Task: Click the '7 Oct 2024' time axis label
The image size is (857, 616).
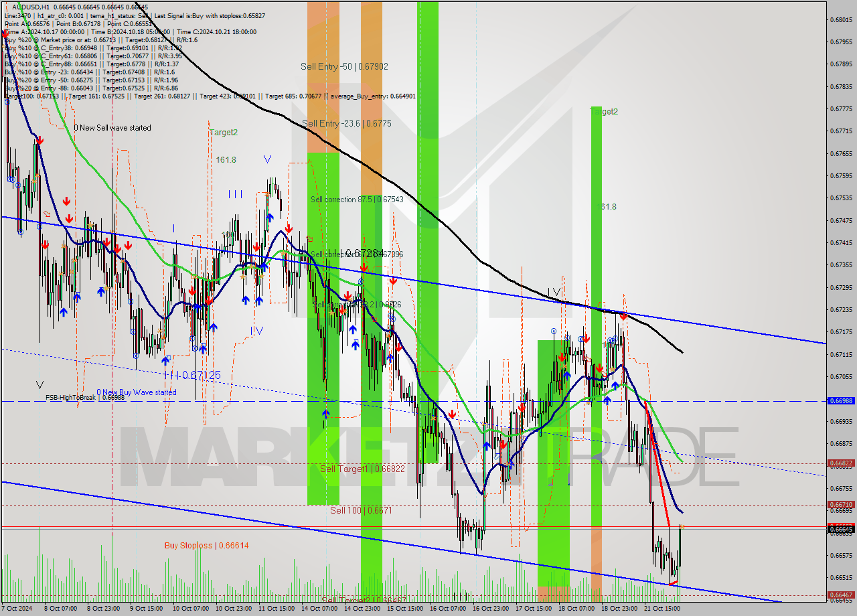Action: pos(18,609)
